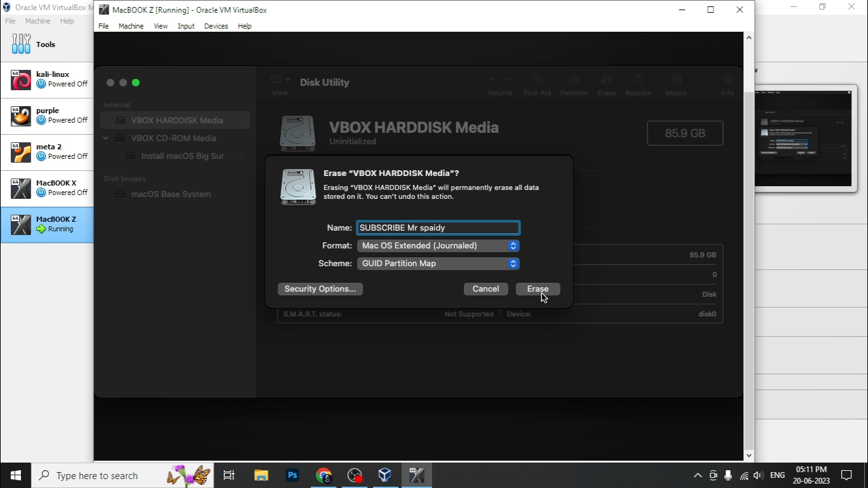Open Security Options in the erase dialog

(x=320, y=288)
